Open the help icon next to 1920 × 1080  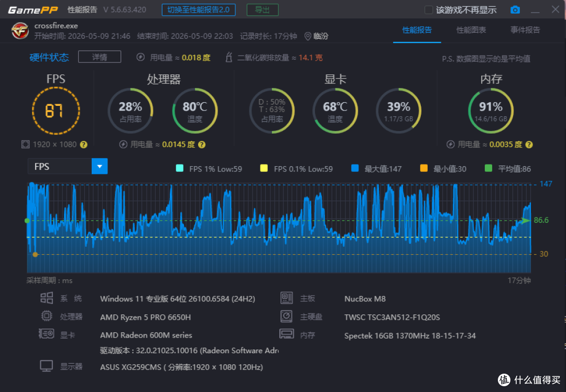click(84, 145)
